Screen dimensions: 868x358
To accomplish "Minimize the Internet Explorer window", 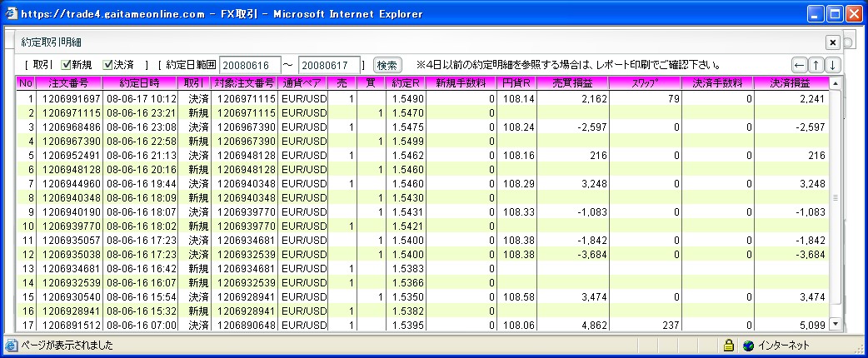I will 816,14.
